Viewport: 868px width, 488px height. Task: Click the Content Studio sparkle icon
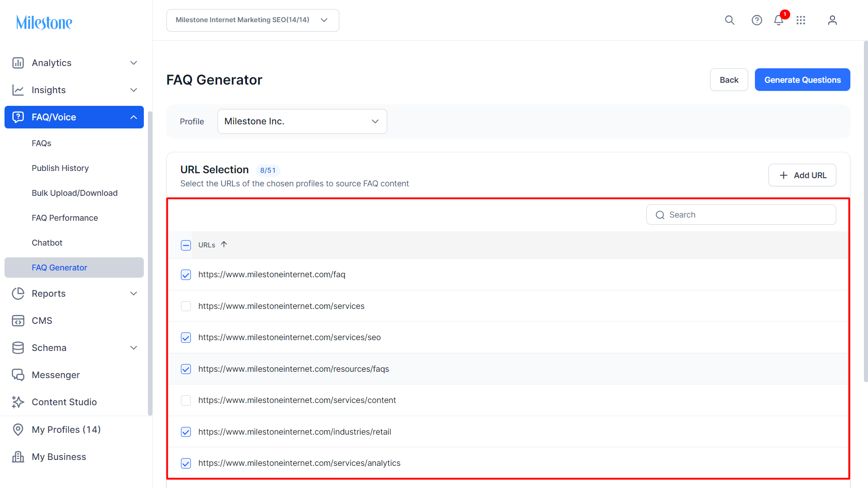[18, 402]
